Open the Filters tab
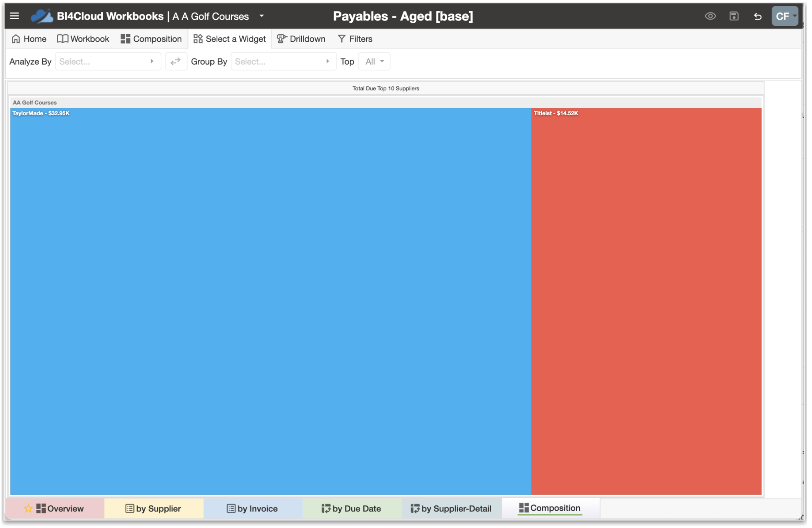 tap(355, 39)
